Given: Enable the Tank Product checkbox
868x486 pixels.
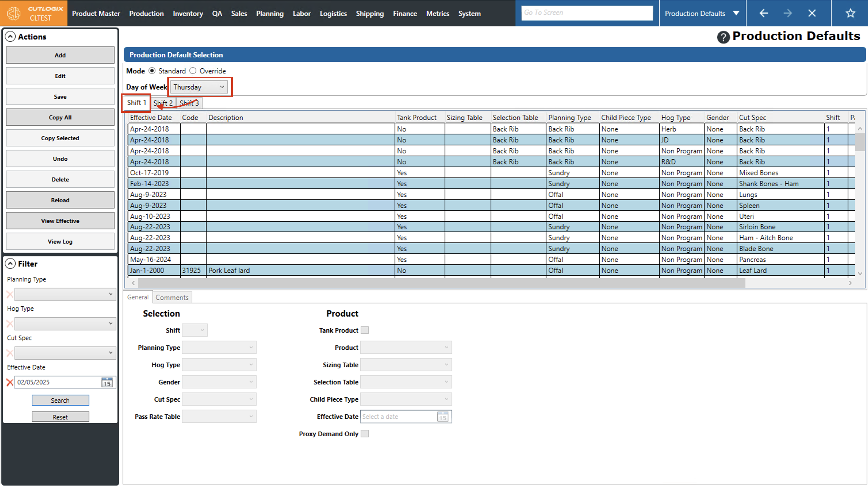Looking at the screenshot, I should (365, 330).
